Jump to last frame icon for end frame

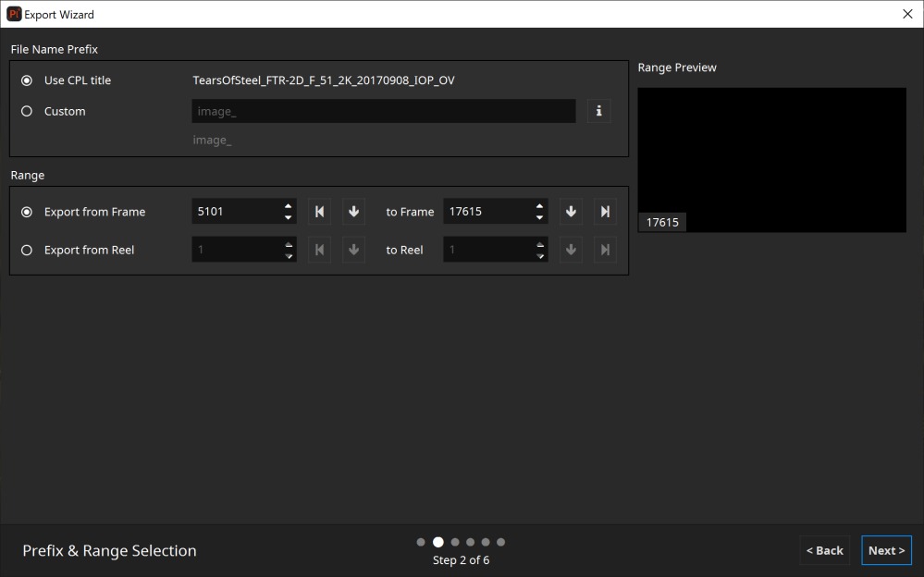(x=605, y=212)
